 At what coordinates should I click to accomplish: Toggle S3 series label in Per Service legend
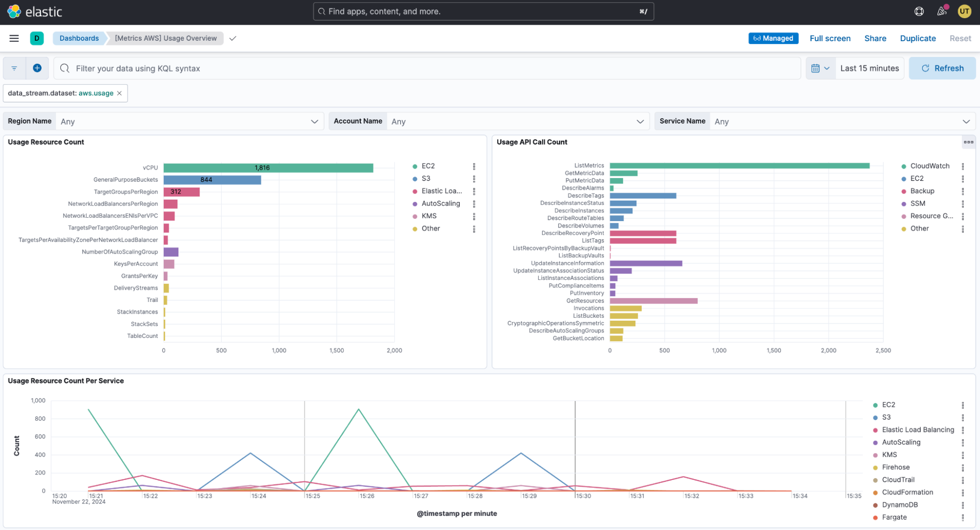pos(886,417)
